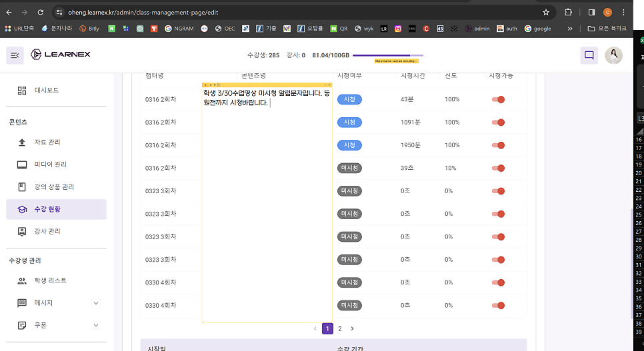Click the 자료 관리 upload icon
Image resolution: width=644 pixels, height=351 pixels.
pyautogui.click(x=22, y=143)
